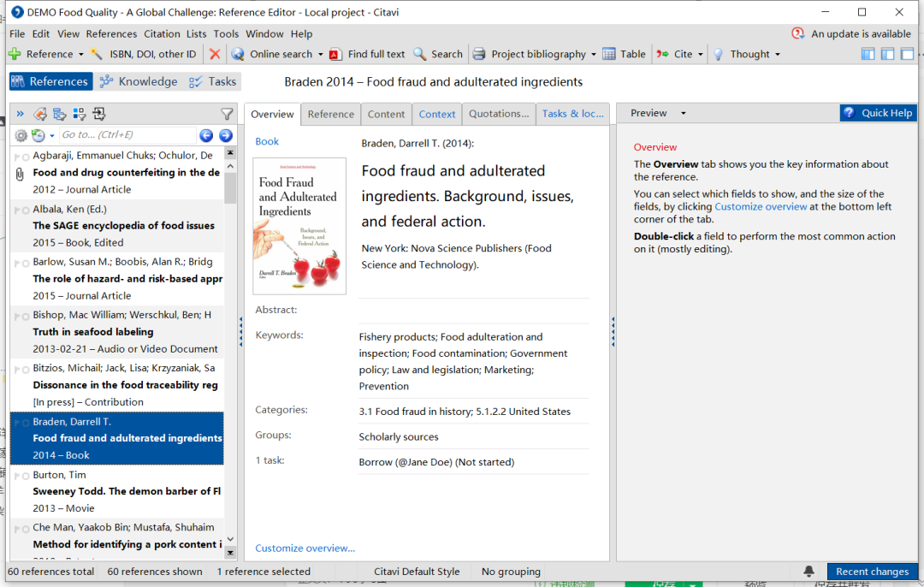Filter references by group squares icon
Viewport: 924px width, 587px height.
click(x=79, y=114)
